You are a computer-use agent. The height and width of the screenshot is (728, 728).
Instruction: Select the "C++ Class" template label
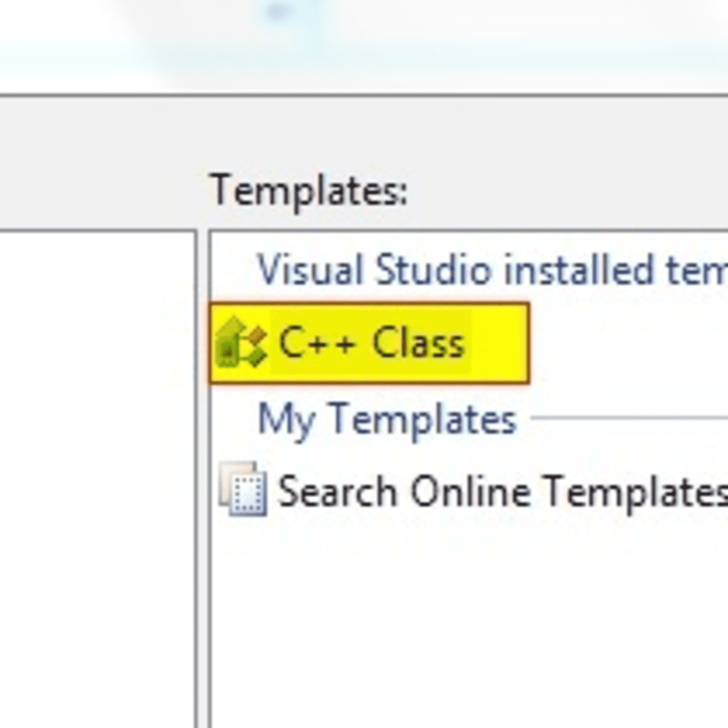[x=371, y=343]
